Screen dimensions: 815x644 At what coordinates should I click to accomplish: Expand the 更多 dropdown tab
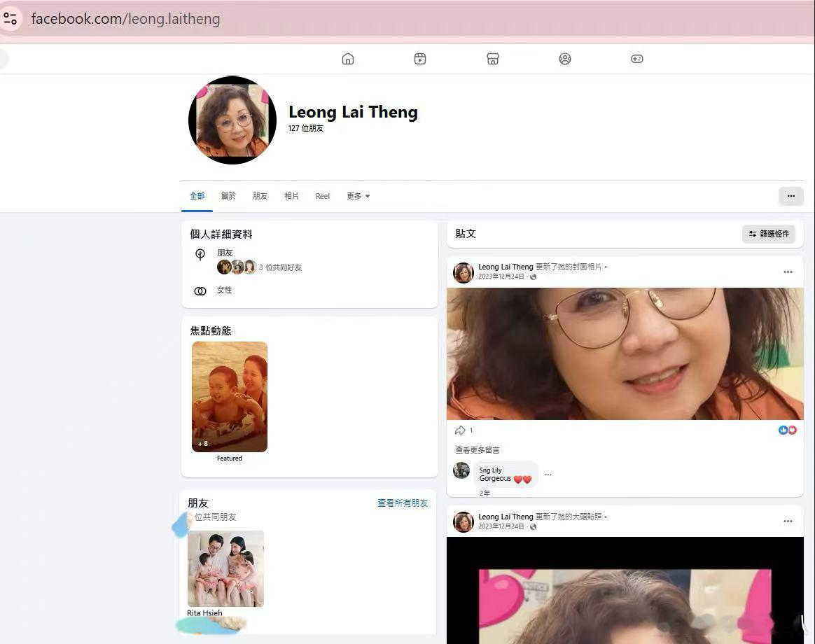click(x=358, y=196)
